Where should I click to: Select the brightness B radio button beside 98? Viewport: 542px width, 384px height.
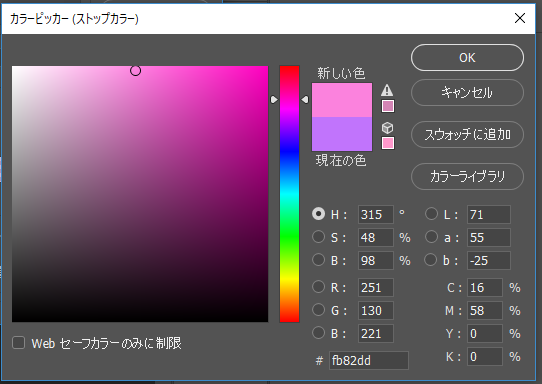318,260
